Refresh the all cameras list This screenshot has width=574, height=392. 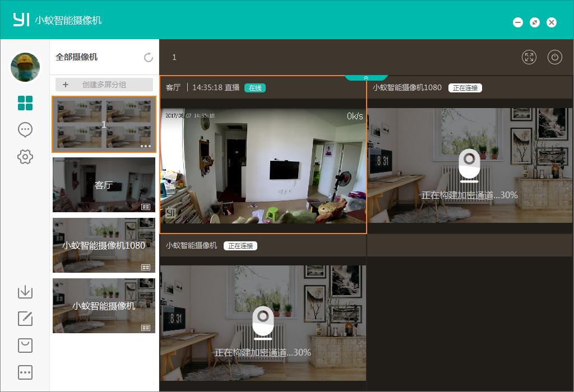pos(148,58)
